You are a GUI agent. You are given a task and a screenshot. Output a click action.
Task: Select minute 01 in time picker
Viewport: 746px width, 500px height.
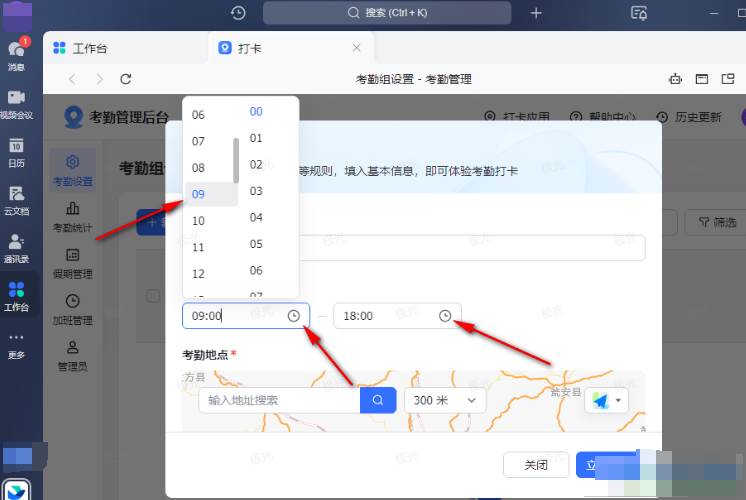[256, 138]
